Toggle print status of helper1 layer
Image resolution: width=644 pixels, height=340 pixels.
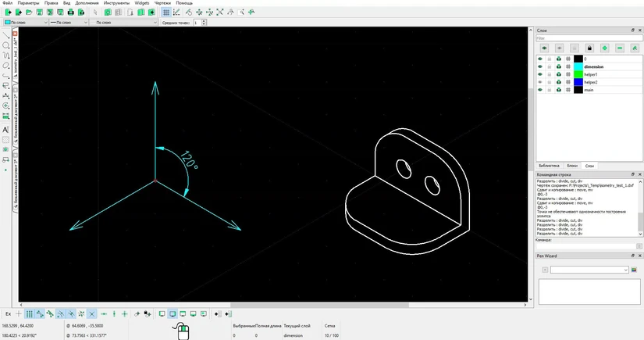click(559, 74)
